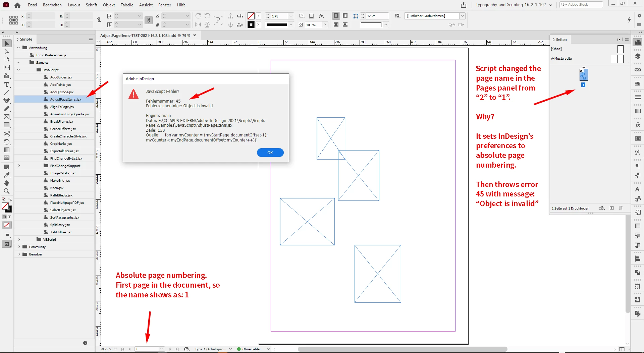Open the Bearbeiten menu
Screen dimensions: 644x353
click(x=52, y=5)
